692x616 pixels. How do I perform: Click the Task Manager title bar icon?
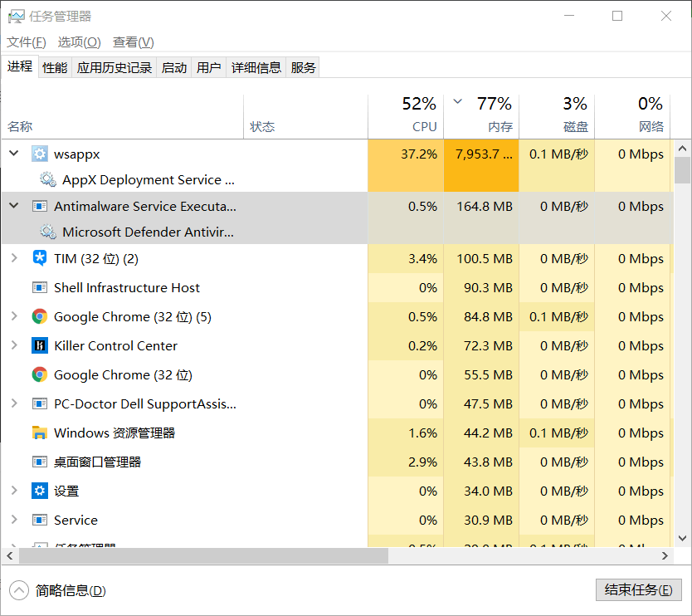point(17,17)
